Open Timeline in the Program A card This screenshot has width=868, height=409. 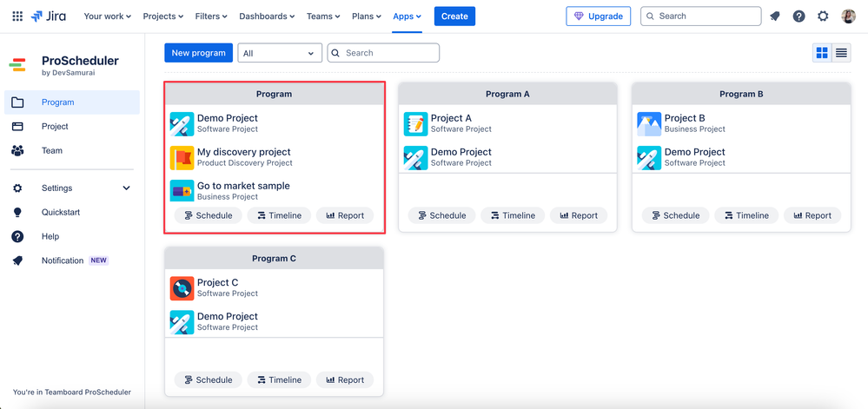tap(514, 216)
